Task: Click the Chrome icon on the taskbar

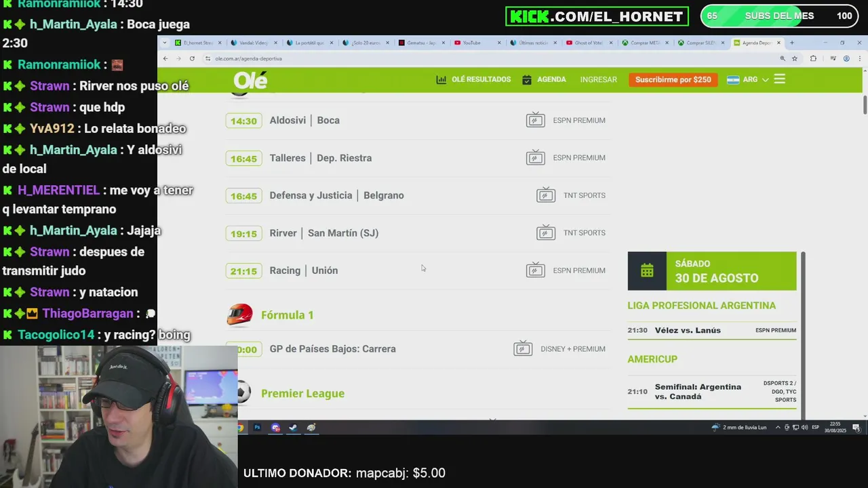Action: [241, 428]
